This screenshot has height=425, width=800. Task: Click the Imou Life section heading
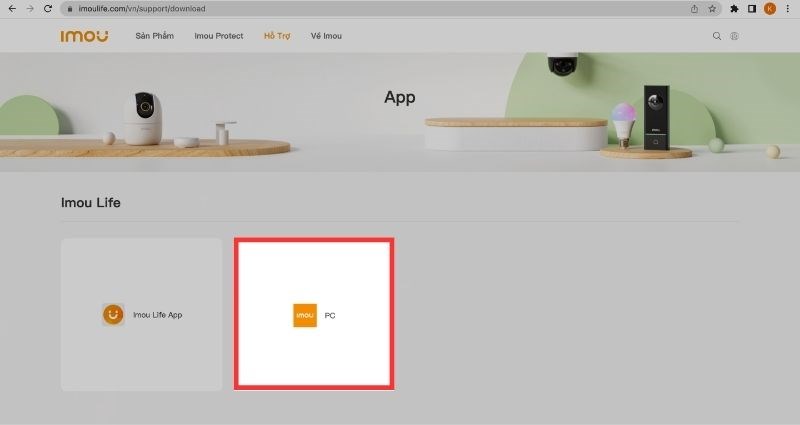click(91, 203)
